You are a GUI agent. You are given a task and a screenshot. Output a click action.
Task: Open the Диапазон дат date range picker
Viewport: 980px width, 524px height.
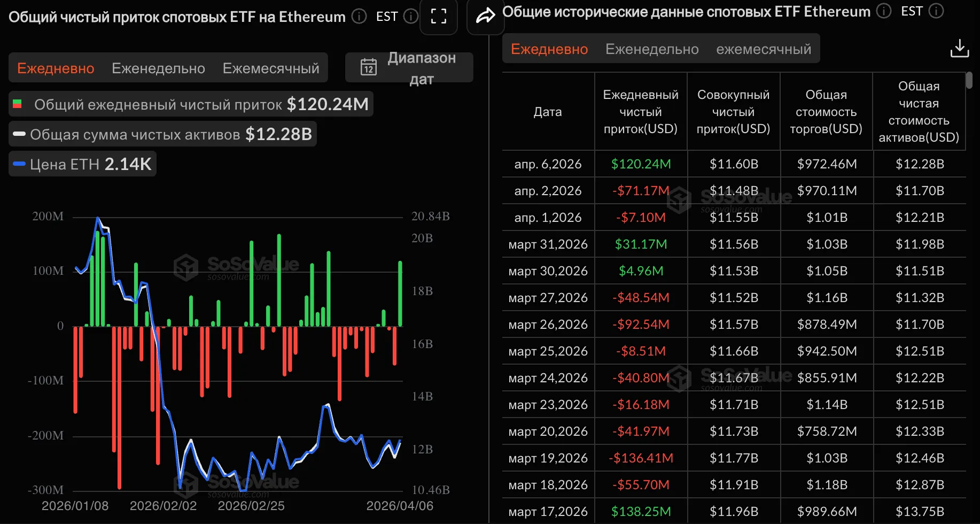[x=421, y=68]
